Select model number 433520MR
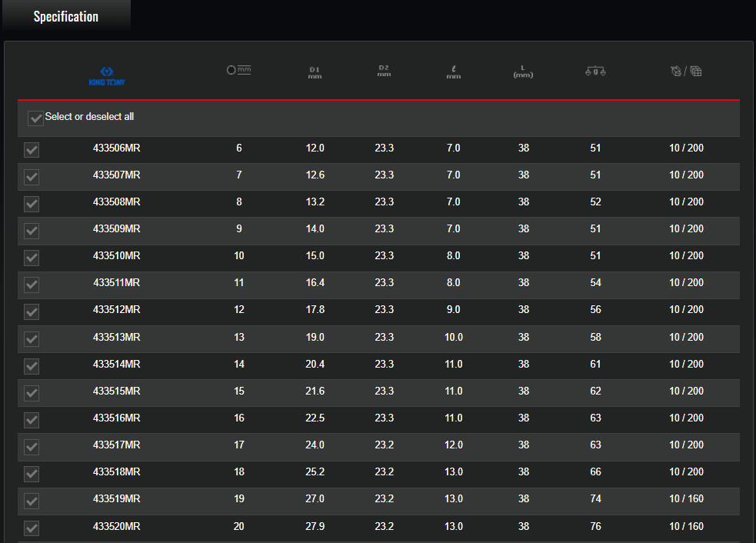The height and width of the screenshot is (543, 756). [117, 527]
